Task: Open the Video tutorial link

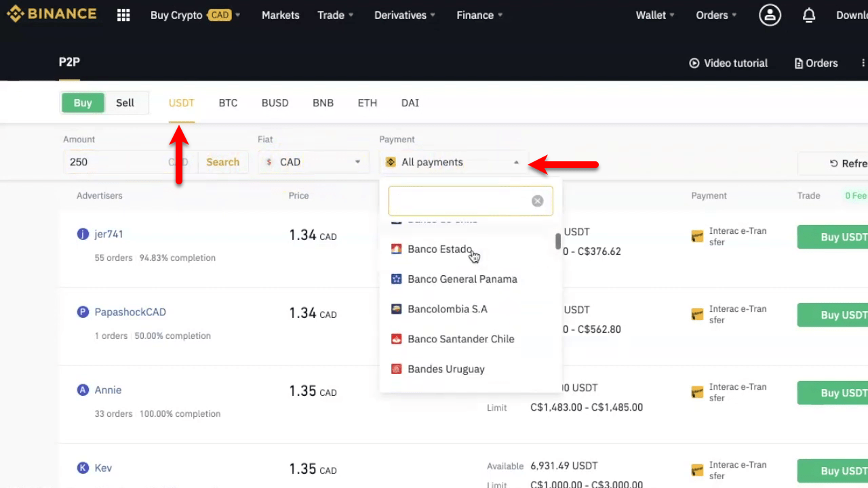Action: pyautogui.click(x=728, y=63)
